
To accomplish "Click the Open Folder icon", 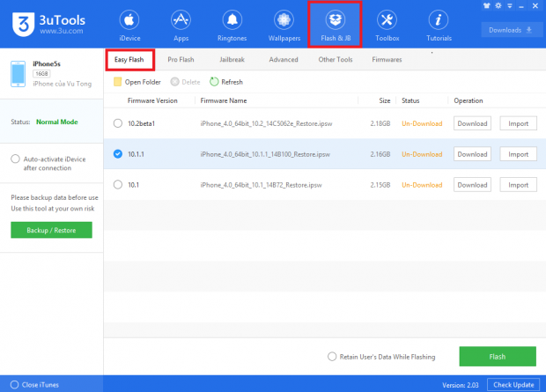I will 118,82.
